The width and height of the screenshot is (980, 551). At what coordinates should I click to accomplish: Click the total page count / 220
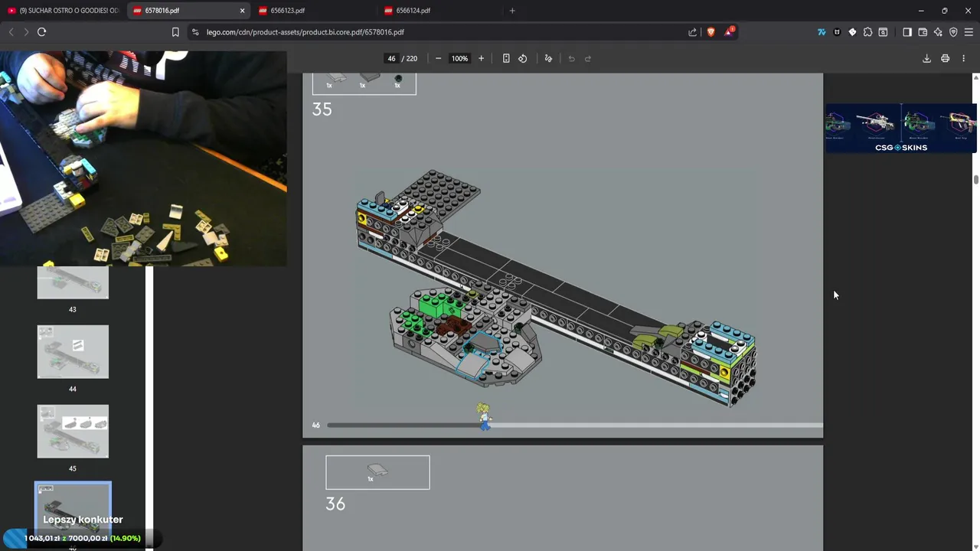[410, 58]
